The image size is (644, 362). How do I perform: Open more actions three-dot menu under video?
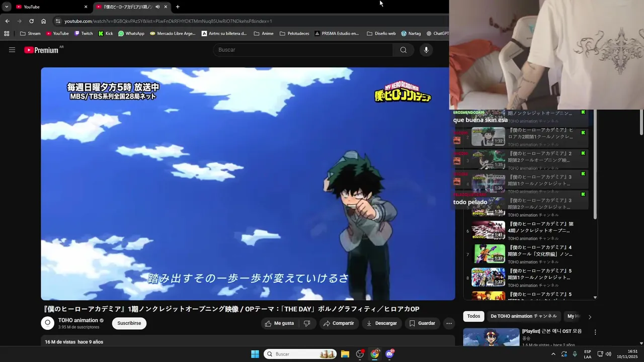(449, 323)
